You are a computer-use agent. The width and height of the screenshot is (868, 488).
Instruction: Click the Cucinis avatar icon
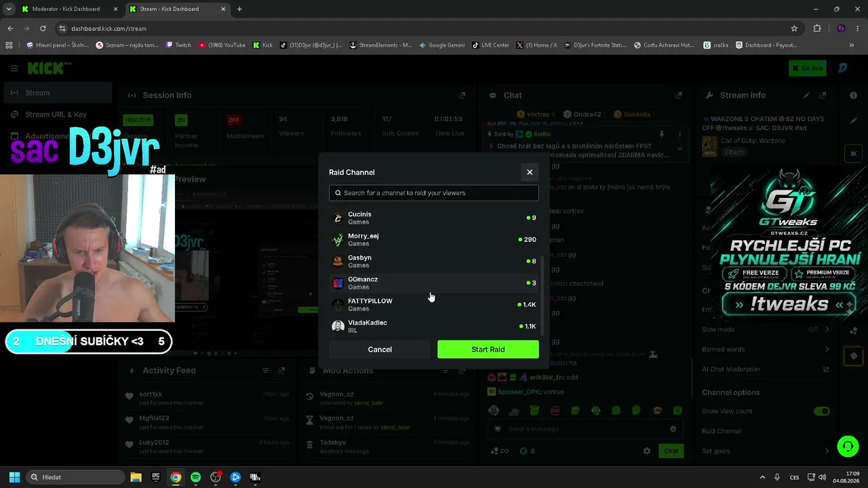tap(338, 218)
